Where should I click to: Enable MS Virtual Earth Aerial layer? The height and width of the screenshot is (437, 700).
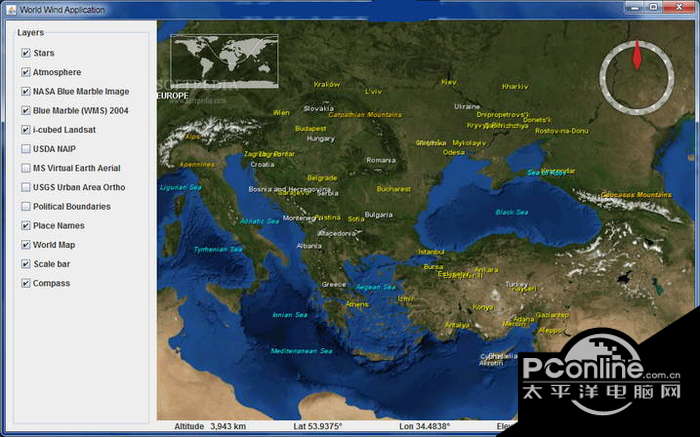click(26, 168)
